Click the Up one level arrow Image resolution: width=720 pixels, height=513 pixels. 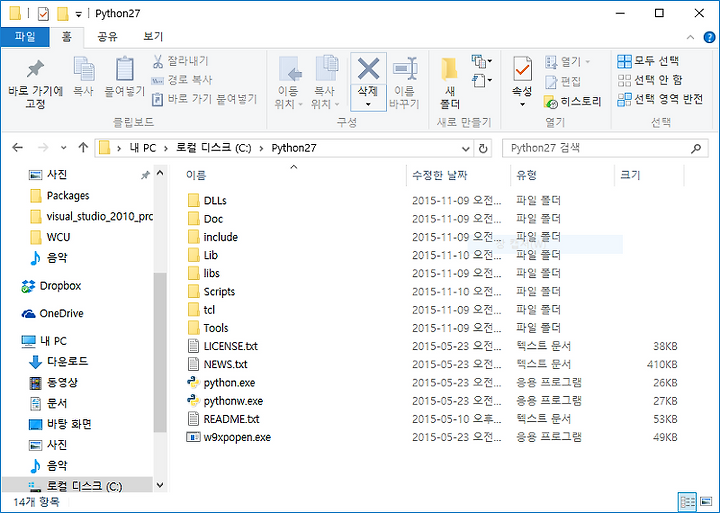[x=83, y=147]
